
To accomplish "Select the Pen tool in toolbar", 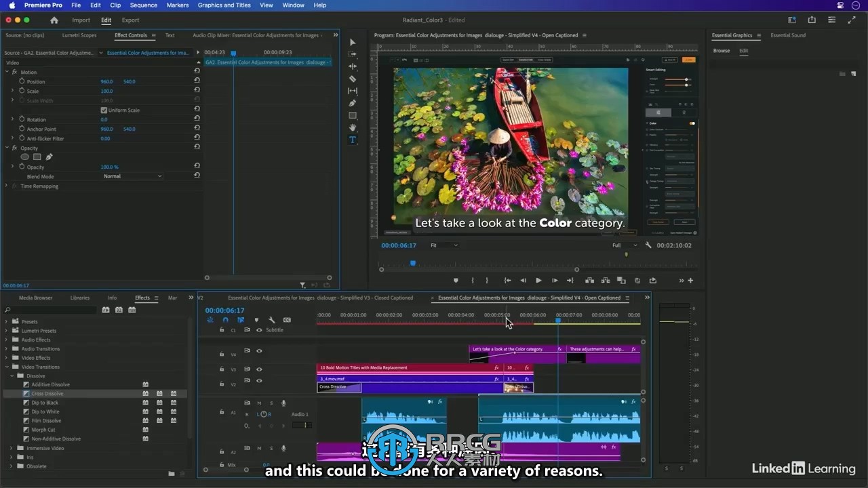I will point(353,103).
